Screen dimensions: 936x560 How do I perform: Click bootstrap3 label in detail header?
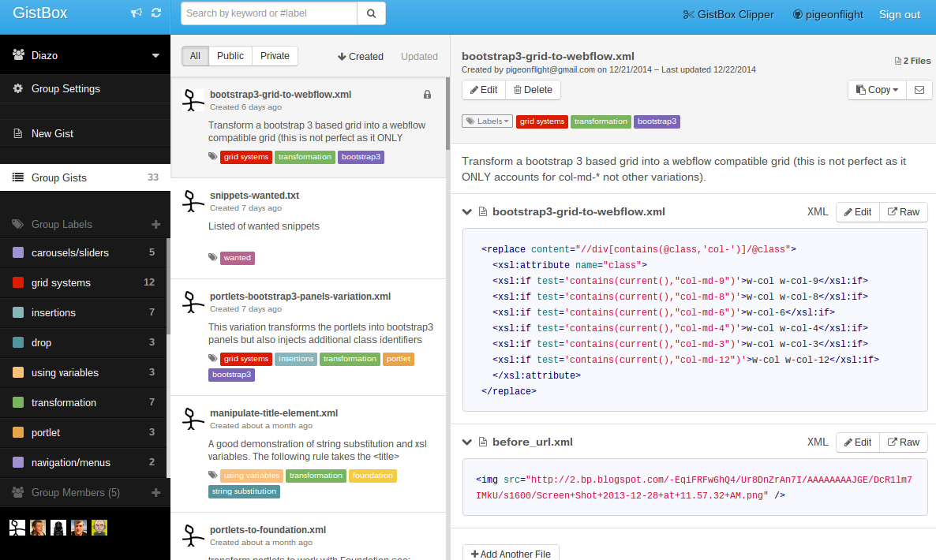pyautogui.click(x=657, y=121)
